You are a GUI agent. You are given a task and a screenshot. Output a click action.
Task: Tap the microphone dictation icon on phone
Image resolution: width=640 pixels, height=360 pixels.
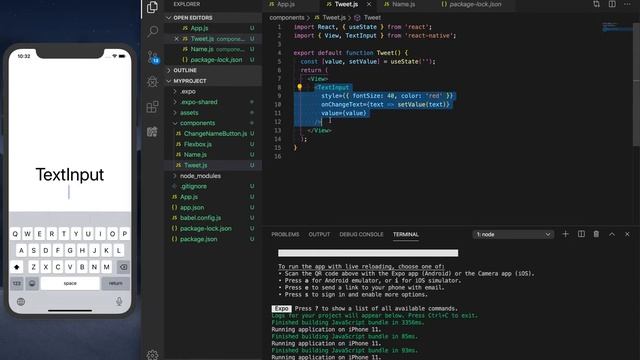pos(119,302)
